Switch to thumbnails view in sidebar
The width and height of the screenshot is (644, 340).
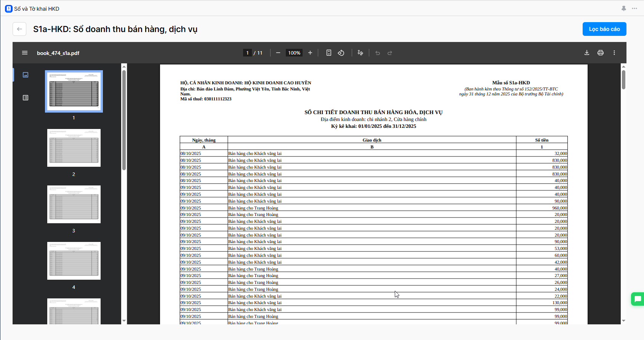point(26,75)
